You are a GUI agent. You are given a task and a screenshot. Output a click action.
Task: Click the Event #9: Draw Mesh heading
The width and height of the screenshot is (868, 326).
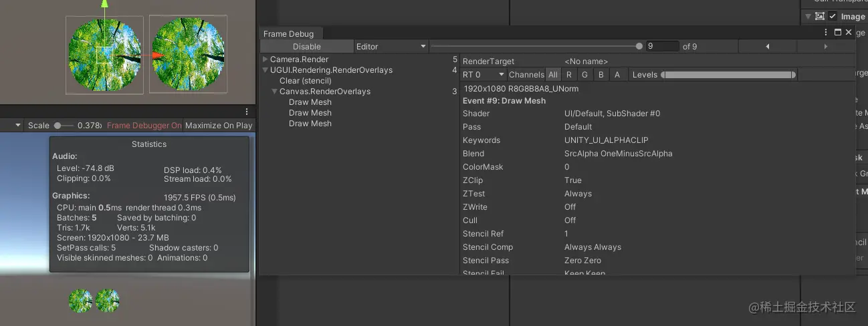pyautogui.click(x=504, y=101)
